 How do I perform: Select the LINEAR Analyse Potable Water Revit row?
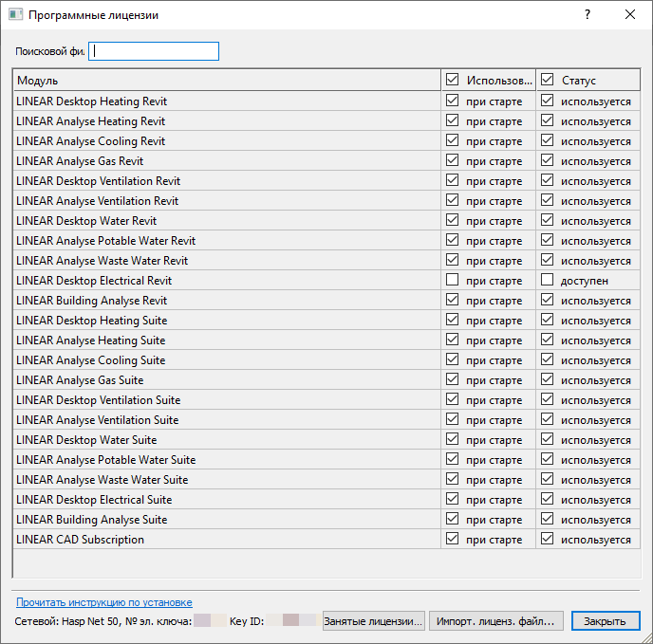point(326,241)
